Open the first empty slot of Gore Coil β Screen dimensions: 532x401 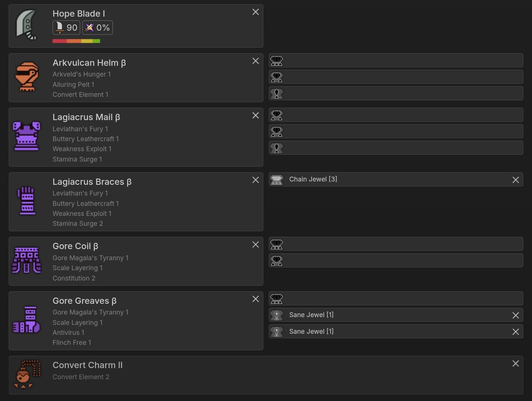point(396,244)
